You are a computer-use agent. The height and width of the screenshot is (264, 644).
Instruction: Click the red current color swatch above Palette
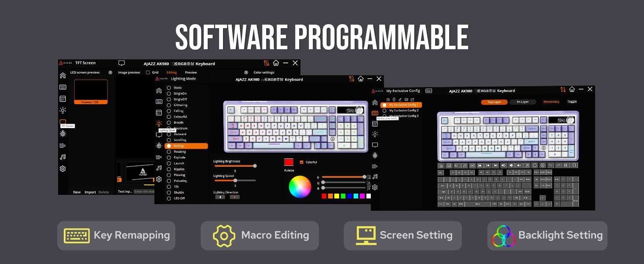pos(289,162)
